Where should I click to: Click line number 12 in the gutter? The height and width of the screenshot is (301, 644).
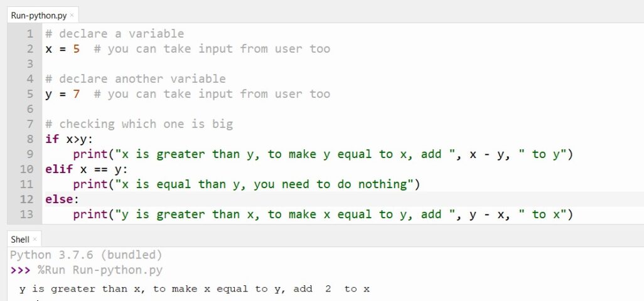tap(26, 199)
